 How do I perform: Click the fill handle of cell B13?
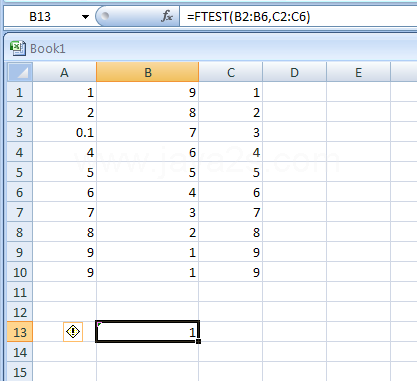[x=199, y=341]
